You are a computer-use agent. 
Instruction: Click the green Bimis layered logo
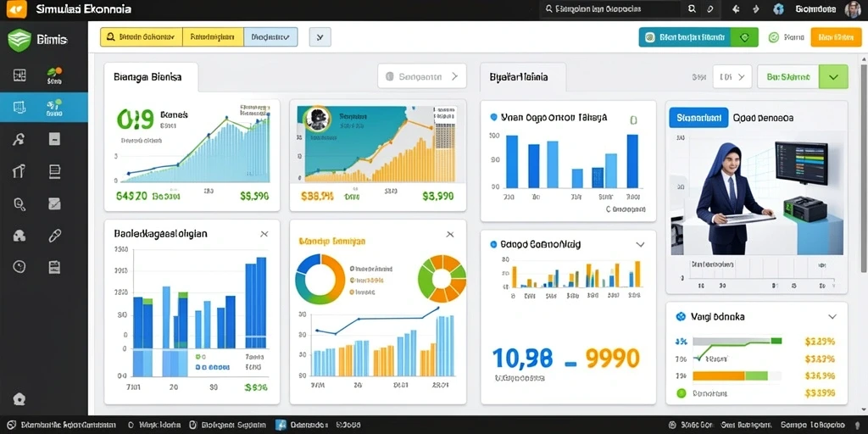pos(19,40)
